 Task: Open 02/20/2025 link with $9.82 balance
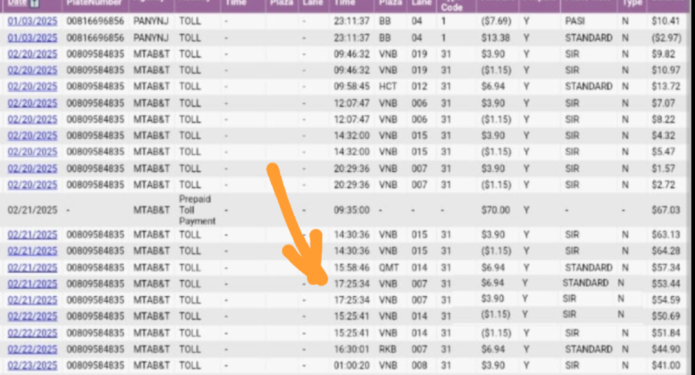[32, 54]
